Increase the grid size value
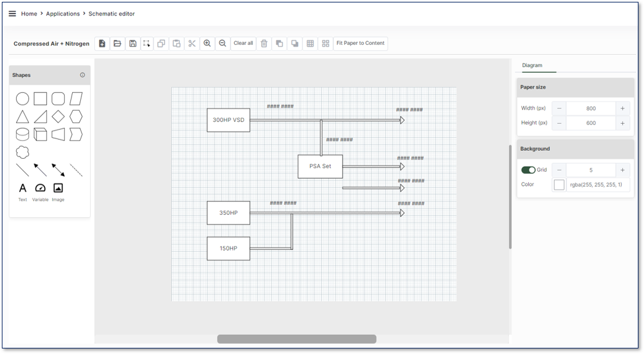This screenshot has width=644, height=354. 622,170
